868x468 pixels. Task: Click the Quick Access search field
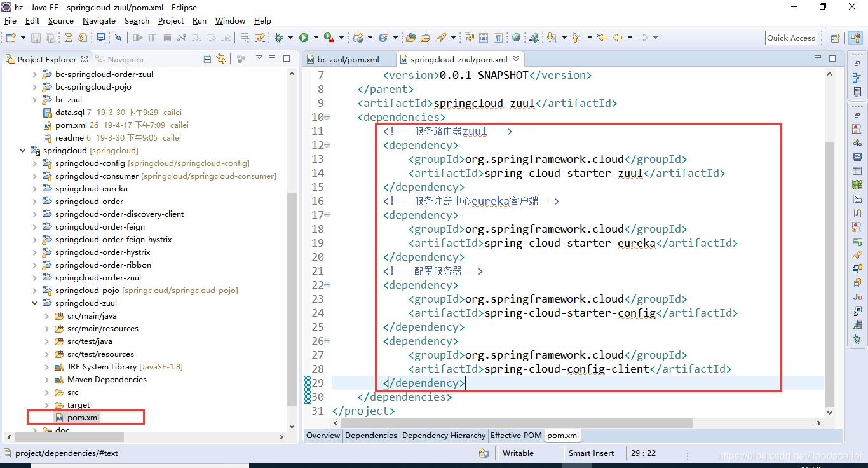point(791,38)
